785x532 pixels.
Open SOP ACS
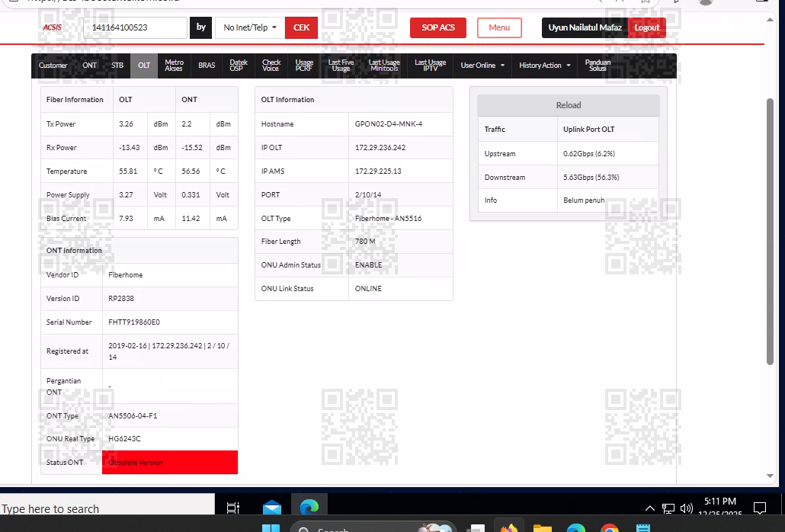point(438,27)
